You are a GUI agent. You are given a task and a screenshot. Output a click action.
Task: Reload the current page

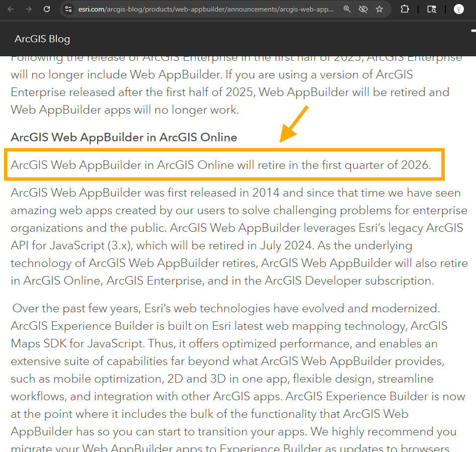point(47,9)
